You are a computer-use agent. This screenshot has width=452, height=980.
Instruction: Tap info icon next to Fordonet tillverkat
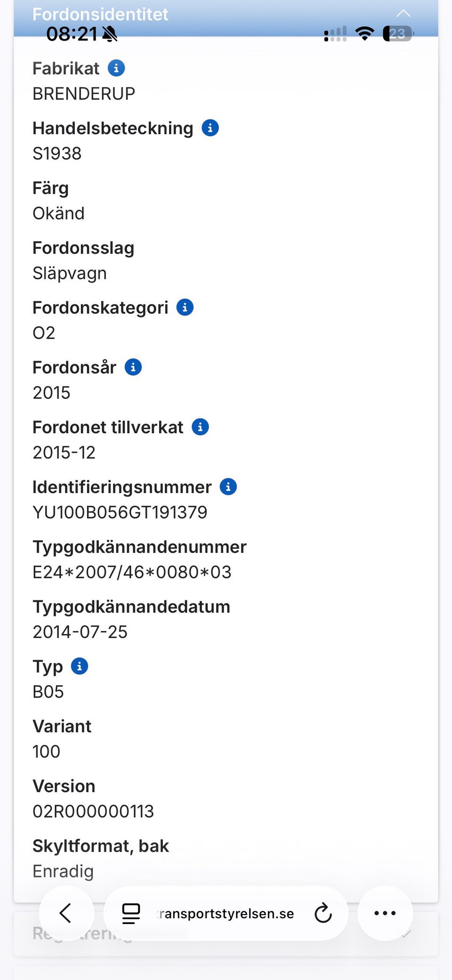[200, 427]
